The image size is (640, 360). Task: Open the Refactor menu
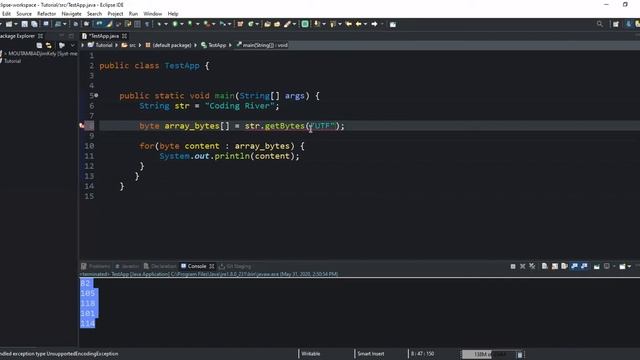click(x=47, y=14)
